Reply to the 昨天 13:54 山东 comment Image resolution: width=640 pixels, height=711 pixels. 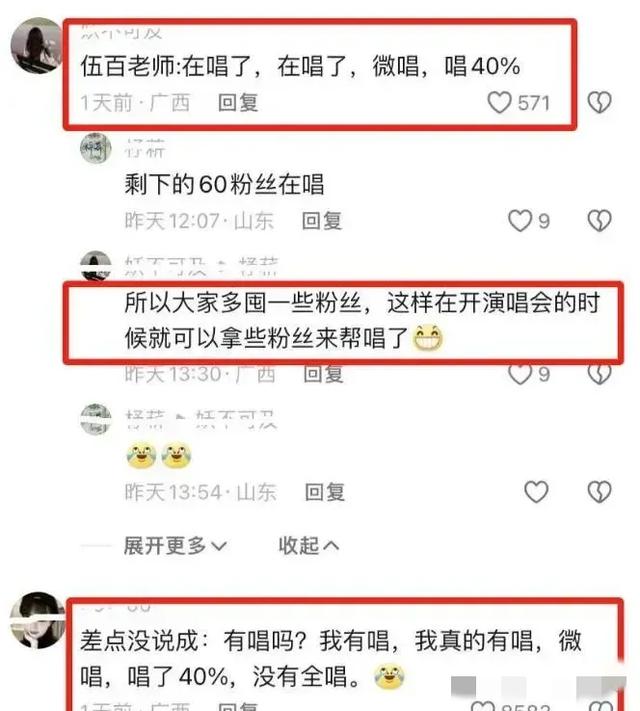pyautogui.click(x=325, y=492)
